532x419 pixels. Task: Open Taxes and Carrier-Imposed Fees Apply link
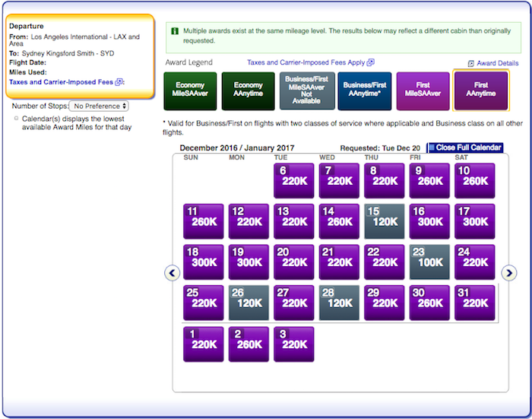[310, 62]
